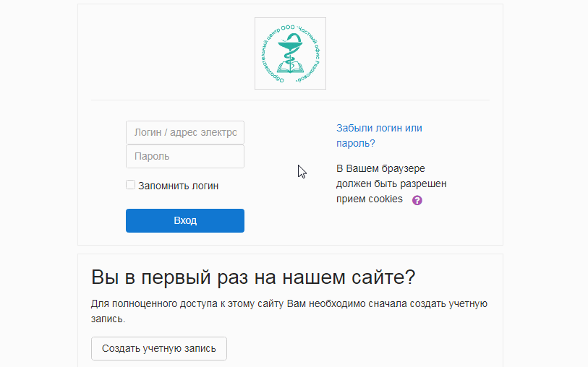Open the Забыли логин или пароль? link
The image size is (588, 367).
pos(379,136)
